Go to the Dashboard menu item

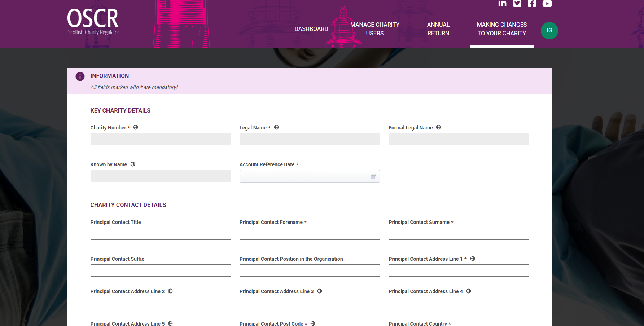point(311,29)
